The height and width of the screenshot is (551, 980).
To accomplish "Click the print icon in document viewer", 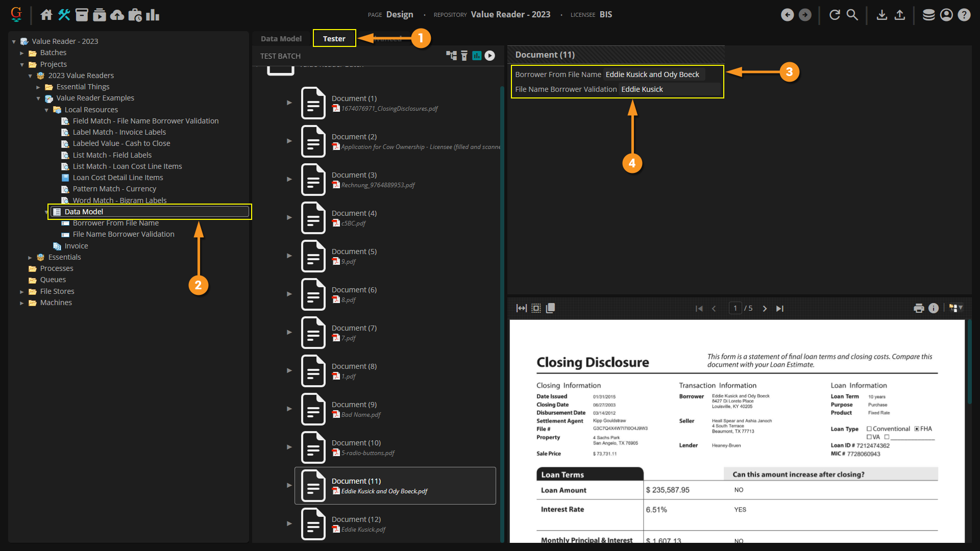I will [919, 308].
